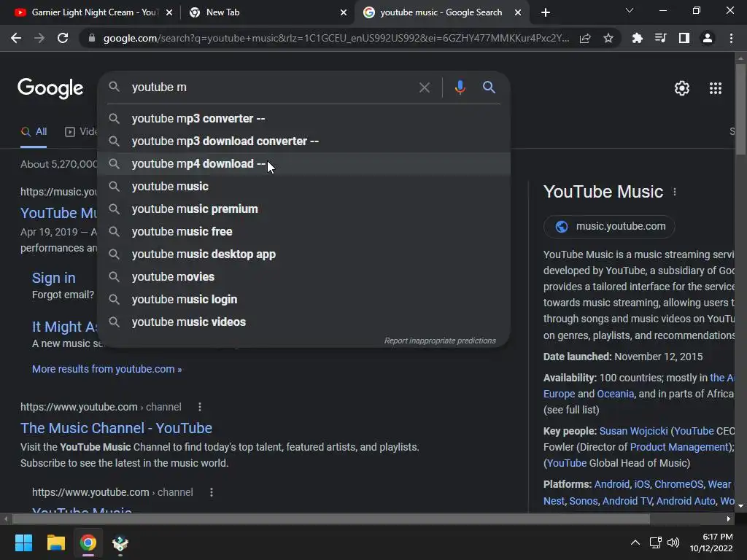The height and width of the screenshot is (560, 747).
Task: Open the taskbar app next to Chrome
Action: 120,542
